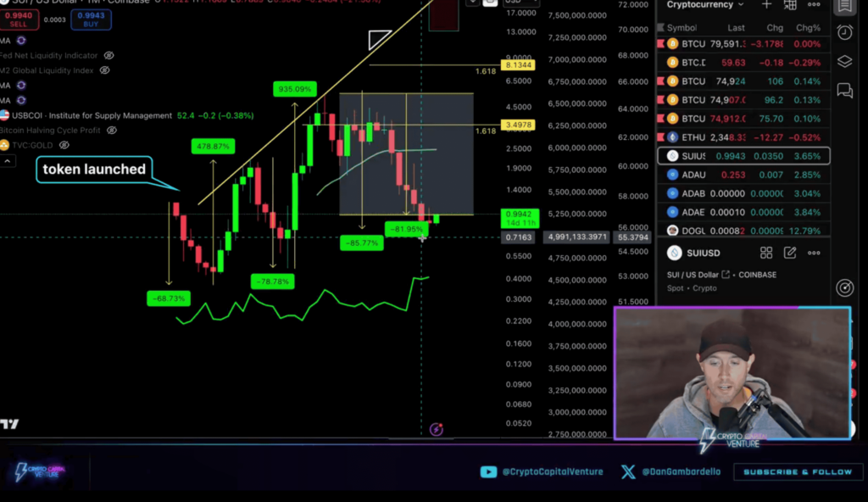Select the 935.09% measurement label
The height and width of the screenshot is (502, 868).
(x=294, y=89)
